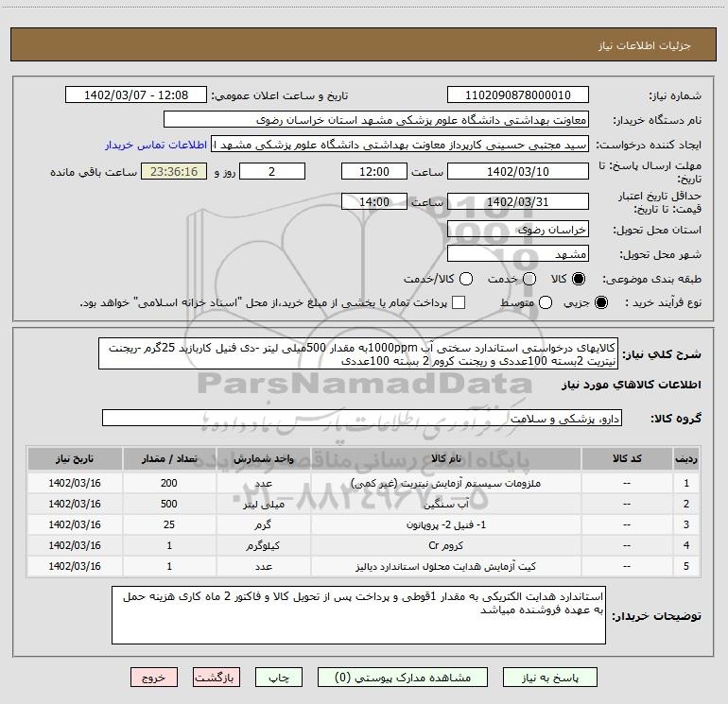This screenshot has width=728, height=704.
Task: Click the نام کالا column header
Action: [x=445, y=458]
